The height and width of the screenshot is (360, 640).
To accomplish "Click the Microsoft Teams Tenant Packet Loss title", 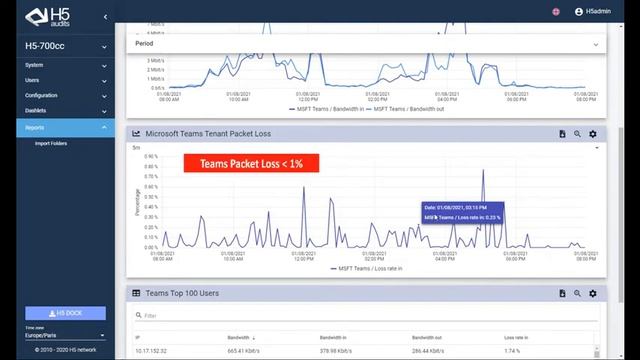I will click(208, 134).
